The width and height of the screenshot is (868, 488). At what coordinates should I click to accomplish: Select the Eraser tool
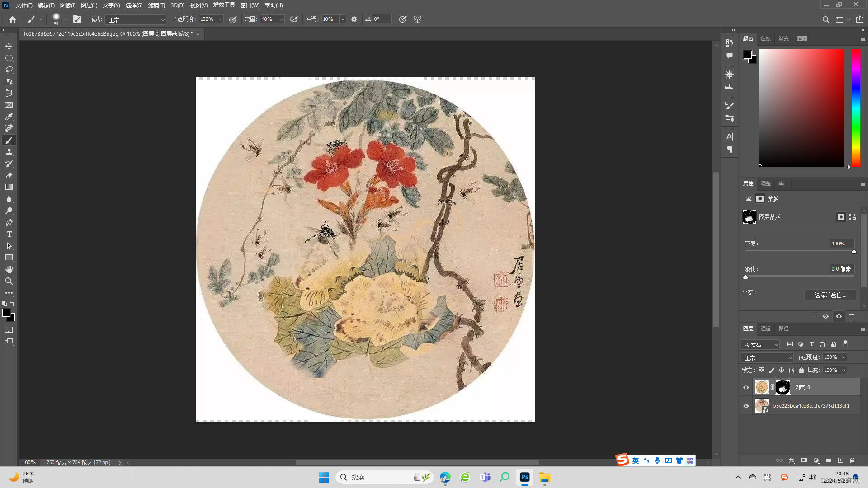pyautogui.click(x=9, y=175)
